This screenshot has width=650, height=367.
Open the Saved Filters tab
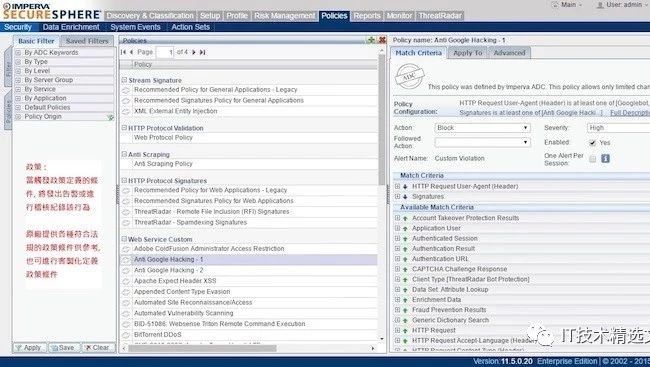[87, 41]
